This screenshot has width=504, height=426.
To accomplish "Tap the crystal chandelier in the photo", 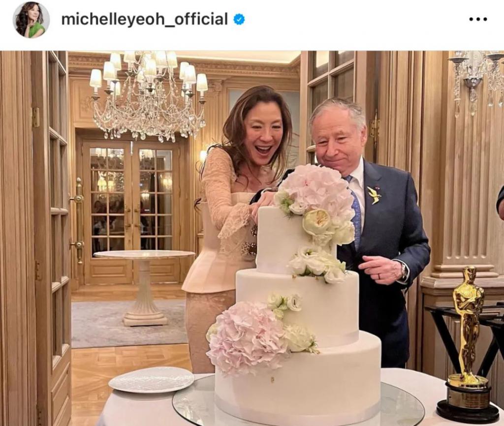I will point(149,95).
